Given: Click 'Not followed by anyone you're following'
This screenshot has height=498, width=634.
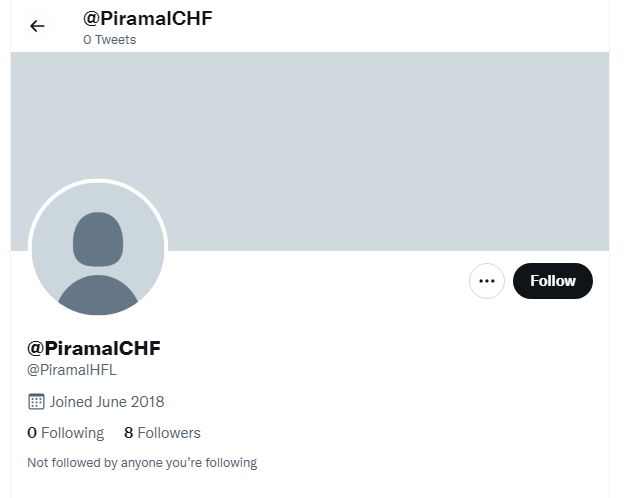Looking at the screenshot, I should [142, 463].
